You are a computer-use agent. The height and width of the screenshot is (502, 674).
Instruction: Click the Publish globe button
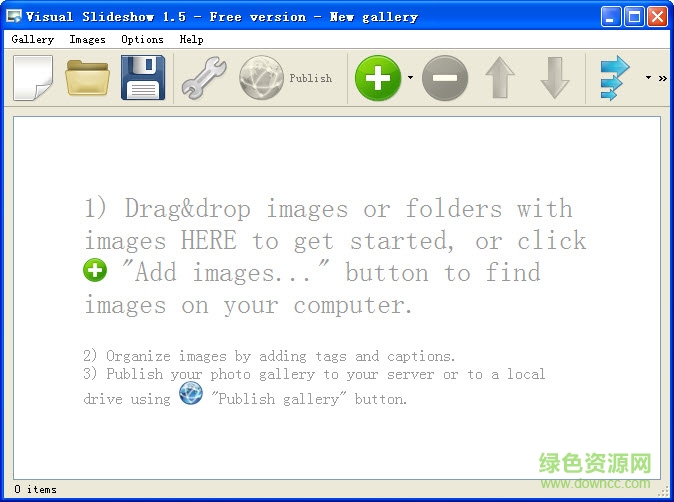point(286,78)
